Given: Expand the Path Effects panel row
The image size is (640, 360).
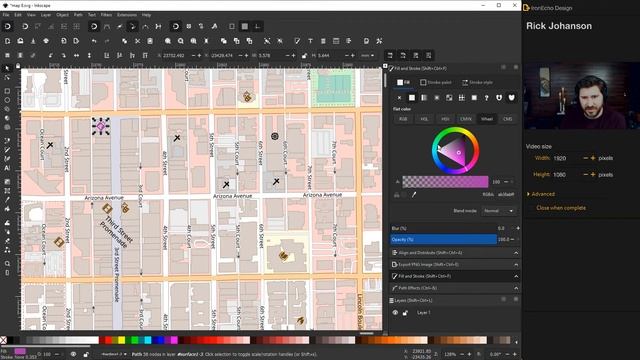Looking at the screenshot, I should point(516,288).
